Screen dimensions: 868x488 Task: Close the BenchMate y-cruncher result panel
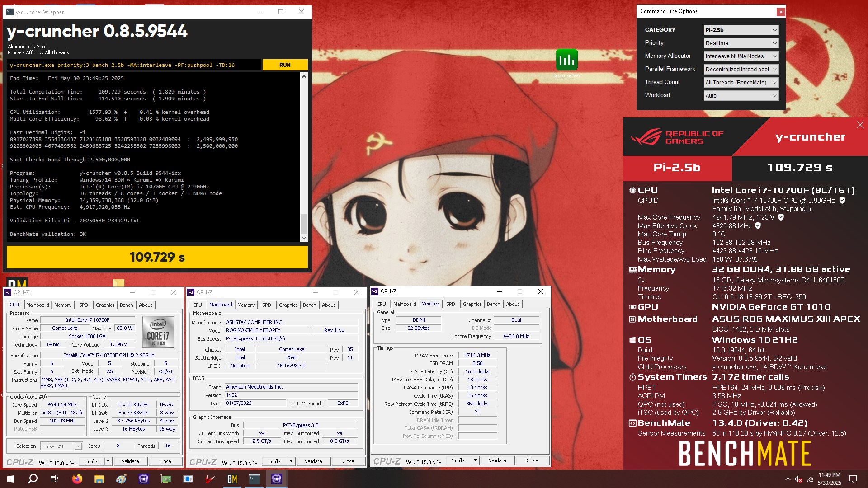(x=860, y=125)
